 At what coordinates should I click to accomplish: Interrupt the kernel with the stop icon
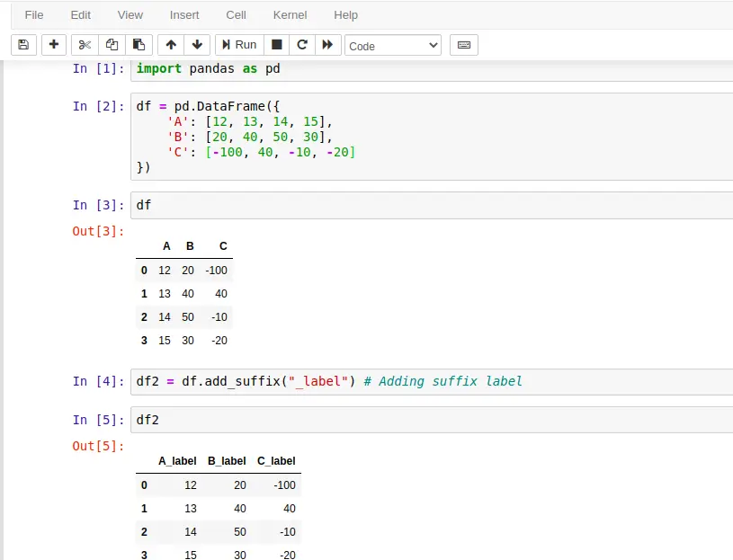279,44
